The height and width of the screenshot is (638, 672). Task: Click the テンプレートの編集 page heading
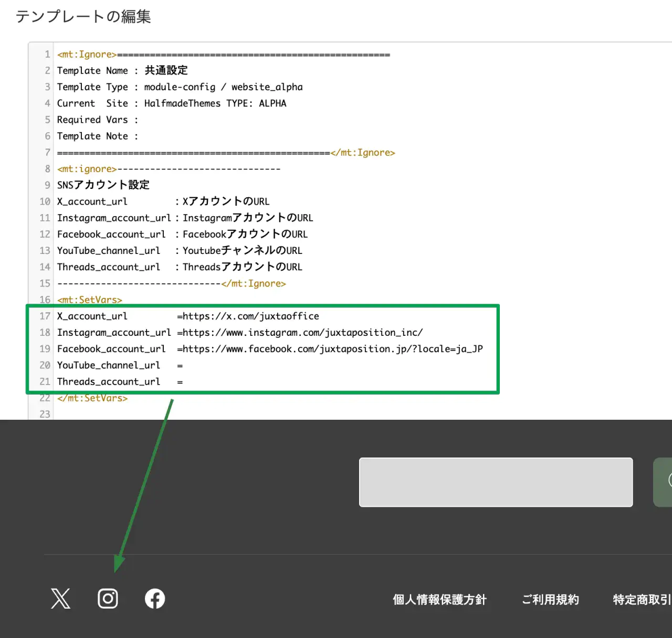[x=83, y=17]
